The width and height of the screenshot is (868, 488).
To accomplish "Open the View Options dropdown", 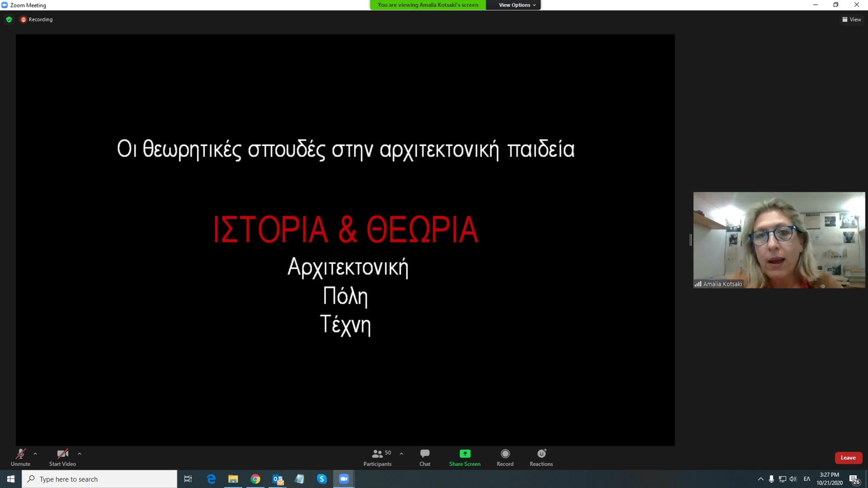I will pyautogui.click(x=516, y=5).
